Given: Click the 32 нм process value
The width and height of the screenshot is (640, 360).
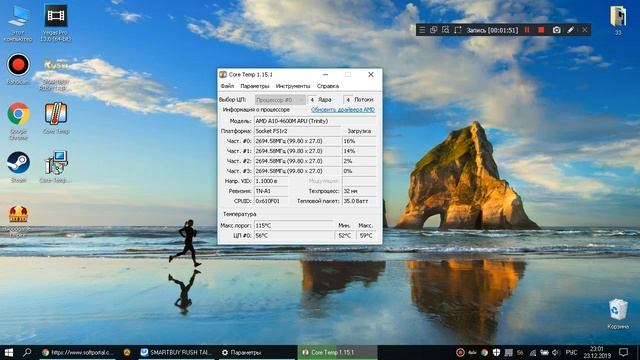Looking at the screenshot, I should [359, 191].
